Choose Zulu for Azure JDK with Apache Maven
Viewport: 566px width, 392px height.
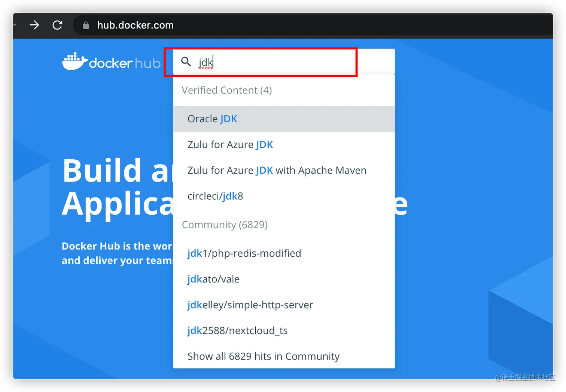point(284,170)
